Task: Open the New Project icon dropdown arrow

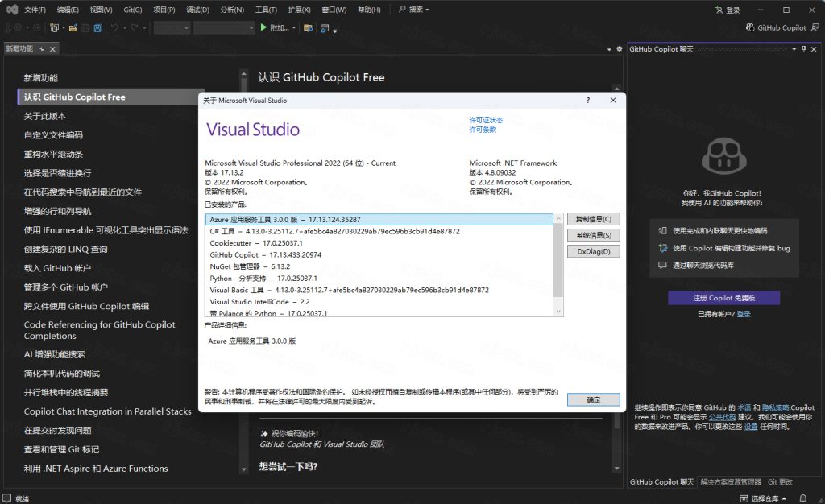Action: coord(64,28)
